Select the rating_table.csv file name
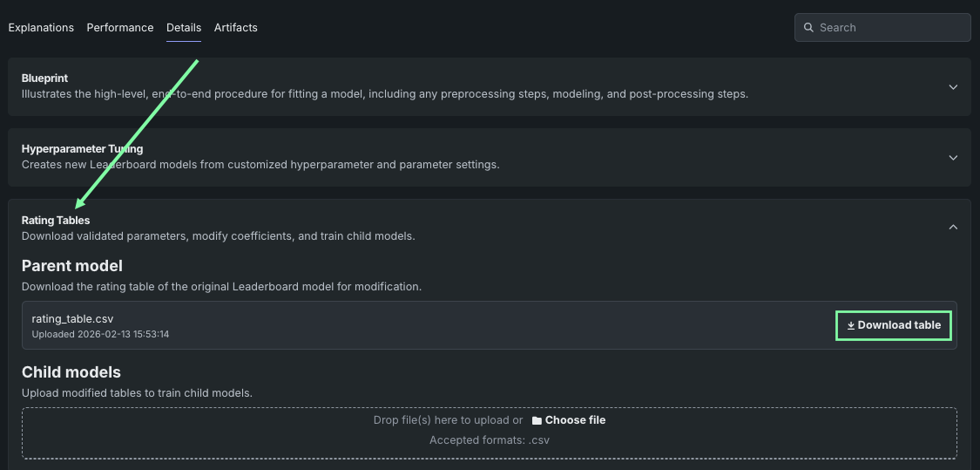The image size is (980, 470). 72,319
